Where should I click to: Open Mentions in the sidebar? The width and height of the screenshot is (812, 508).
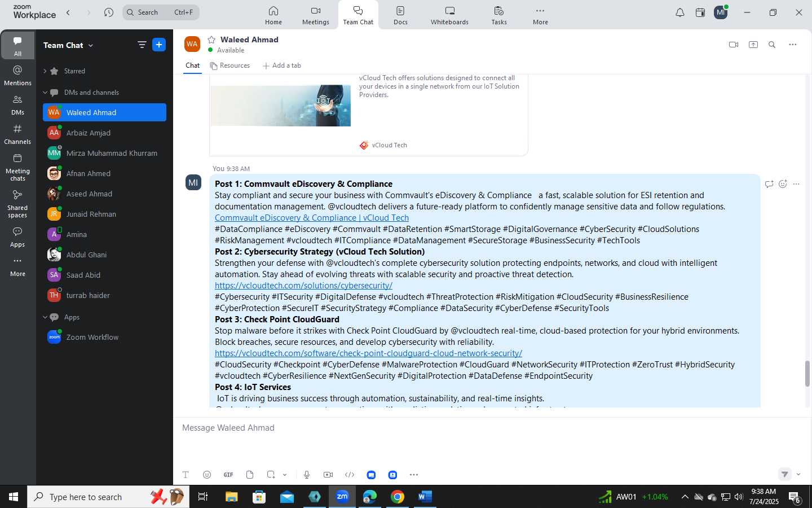[17, 75]
